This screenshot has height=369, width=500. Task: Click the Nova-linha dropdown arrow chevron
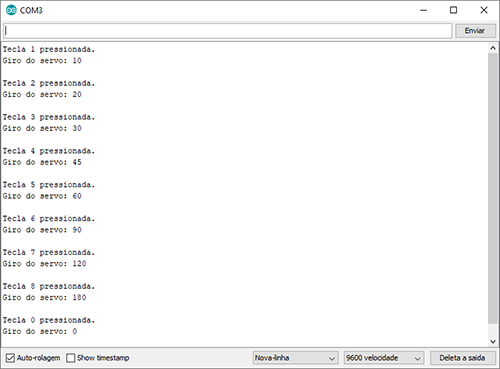click(332, 359)
